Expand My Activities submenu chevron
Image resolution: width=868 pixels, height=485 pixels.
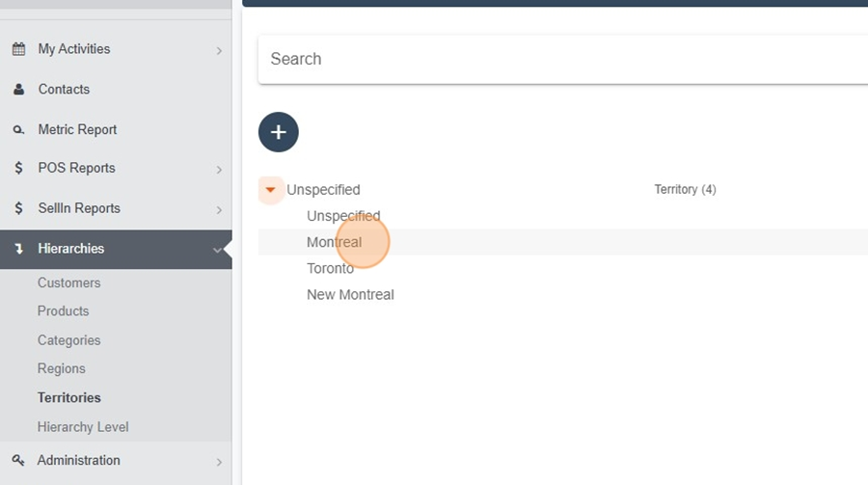coord(219,51)
